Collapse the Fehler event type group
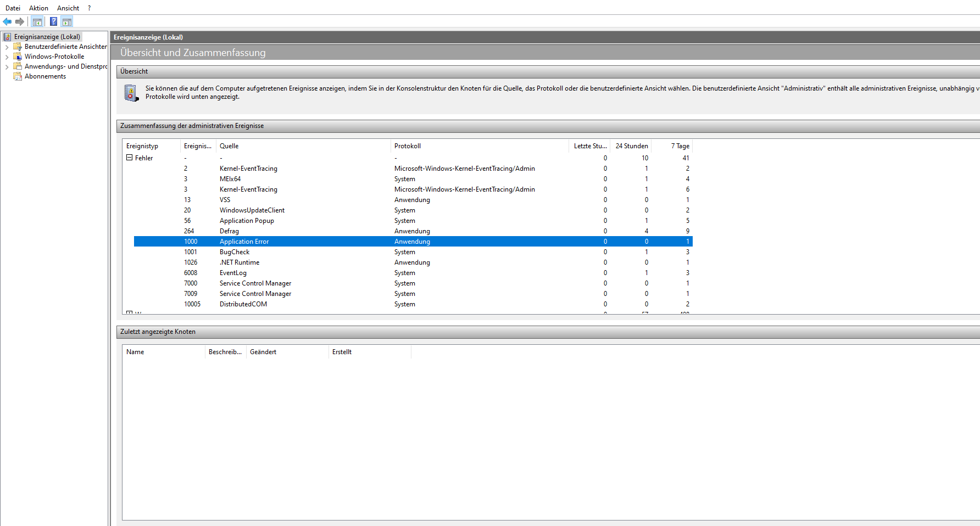Image resolution: width=980 pixels, height=526 pixels. pyautogui.click(x=130, y=158)
